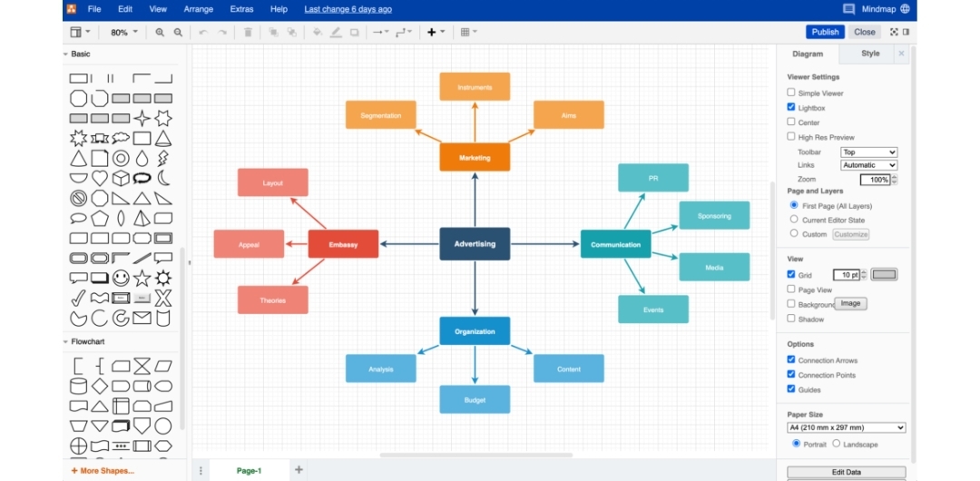Click the grid color swatch
The image size is (980, 481).
884,274
